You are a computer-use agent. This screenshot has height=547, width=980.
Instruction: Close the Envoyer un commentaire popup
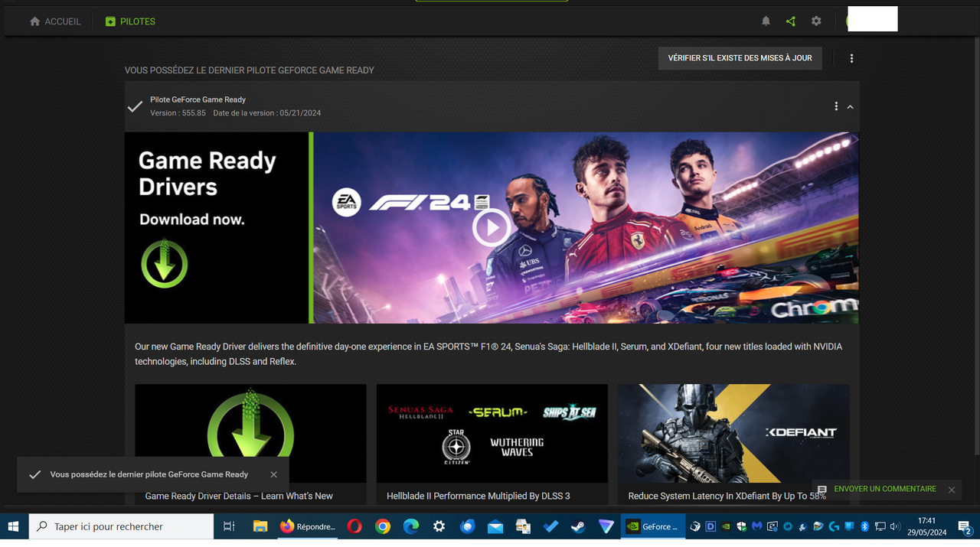click(x=952, y=490)
